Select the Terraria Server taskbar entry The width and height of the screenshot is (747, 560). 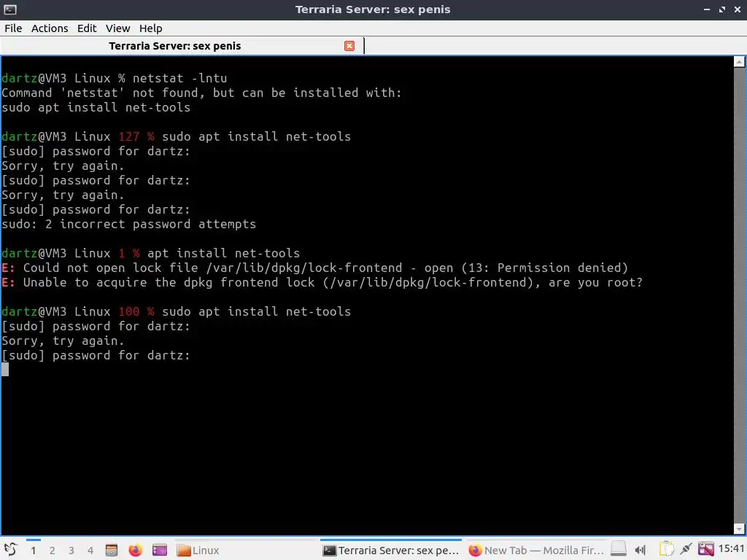click(x=391, y=551)
